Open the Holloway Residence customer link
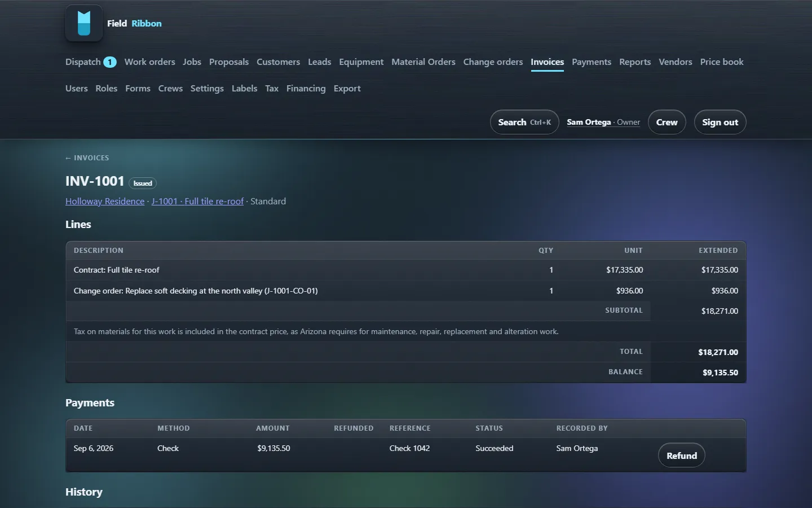 (105, 202)
